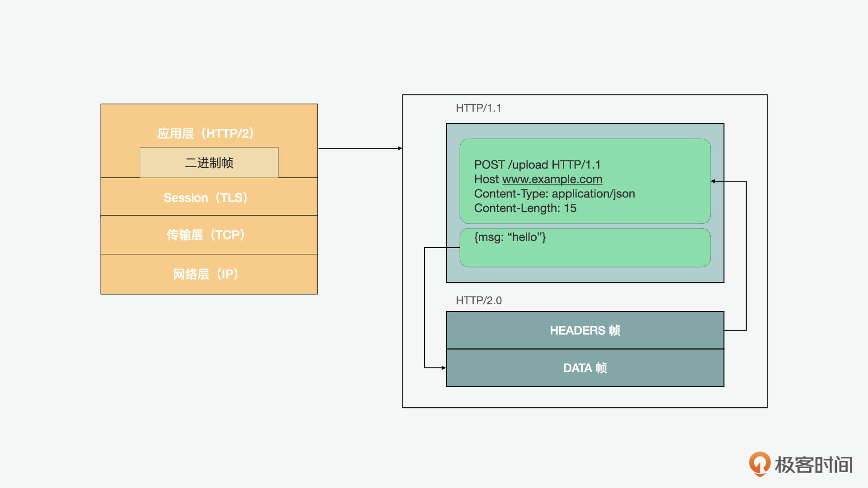Click the Content-Type: application/json line
Image resolution: width=868 pixels, height=488 pixels.
tap(554, 194)
